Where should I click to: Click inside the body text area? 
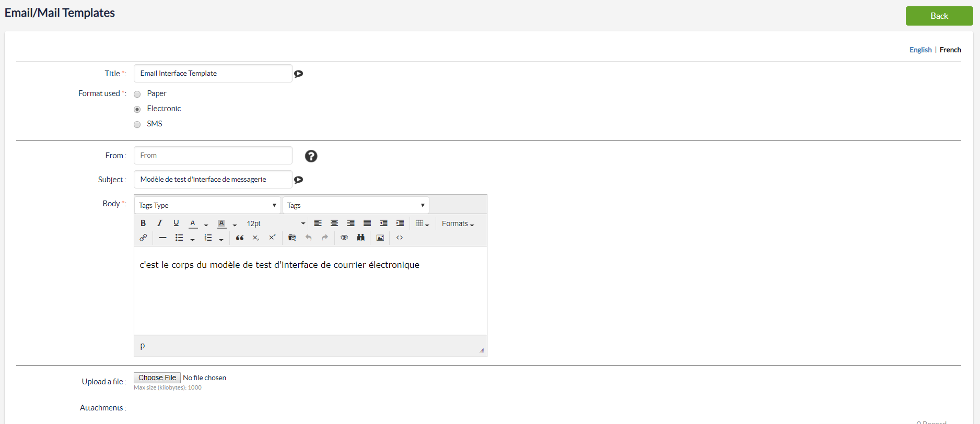[310, 291]
